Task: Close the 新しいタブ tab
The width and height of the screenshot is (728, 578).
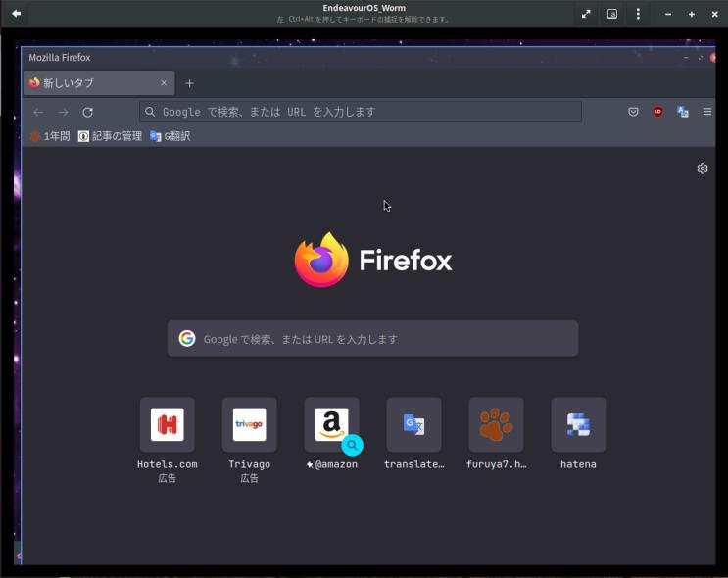Action: (x=164, y=83)
